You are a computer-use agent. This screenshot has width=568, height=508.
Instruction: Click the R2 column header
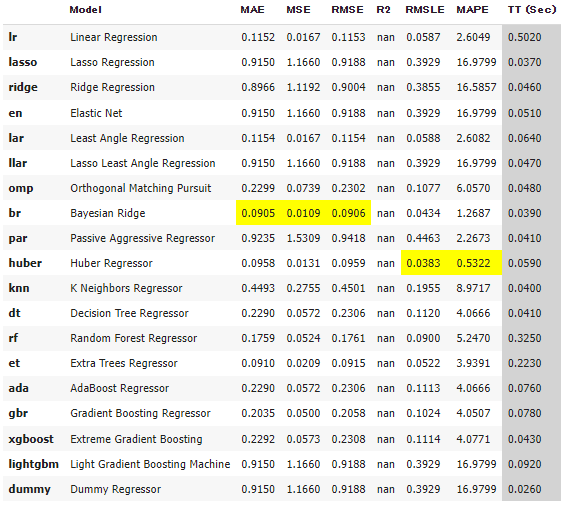pos(384,10)
